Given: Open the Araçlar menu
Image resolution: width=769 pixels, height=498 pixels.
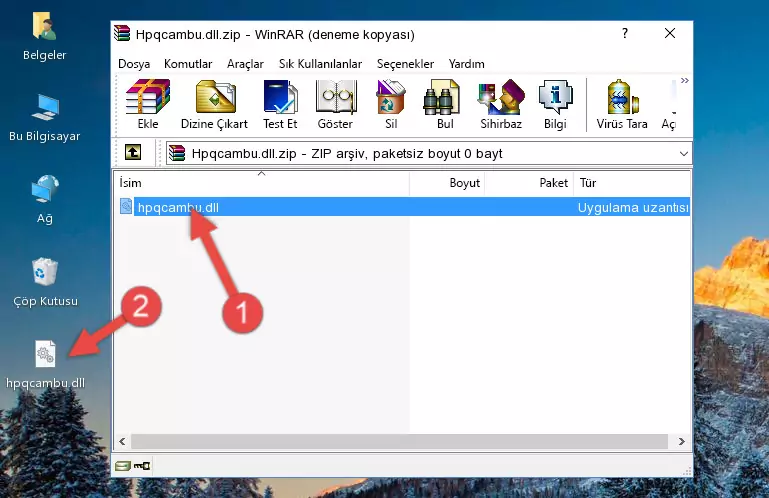Looking at the screenshot, I should tap(245, 64).
